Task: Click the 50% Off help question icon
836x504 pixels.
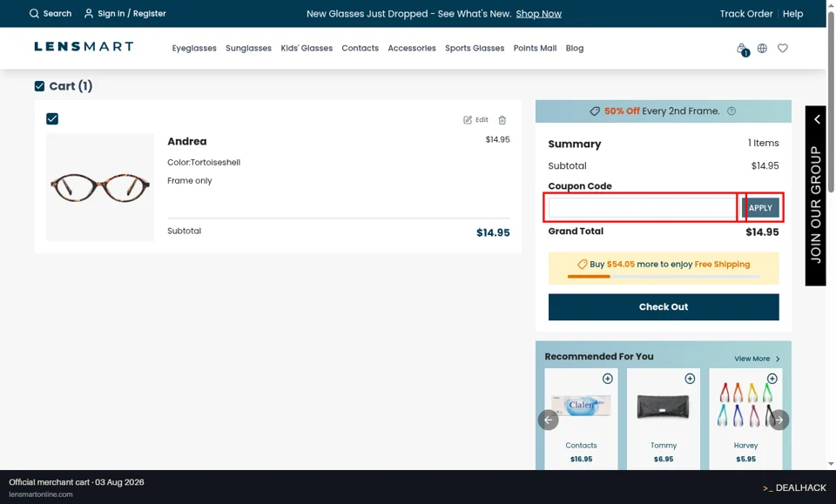Action: click(x=731, y=111)
